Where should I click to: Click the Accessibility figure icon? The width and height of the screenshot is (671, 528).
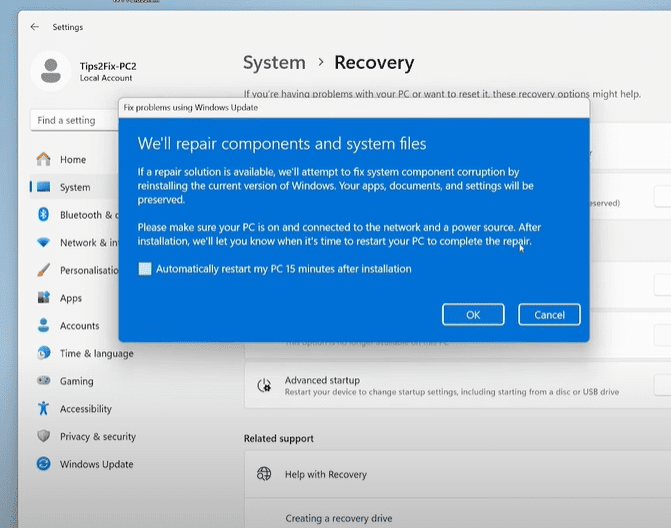pyautogui.click(x=43, y=408)
